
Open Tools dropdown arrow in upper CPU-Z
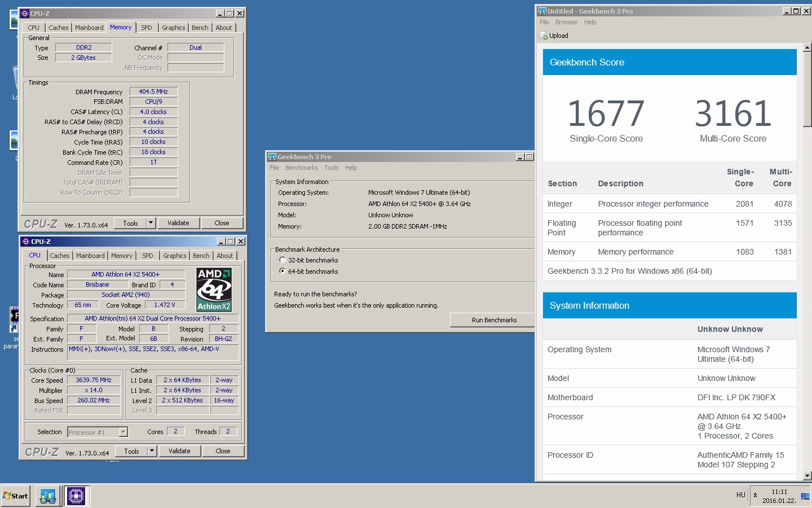click(151, 223)
